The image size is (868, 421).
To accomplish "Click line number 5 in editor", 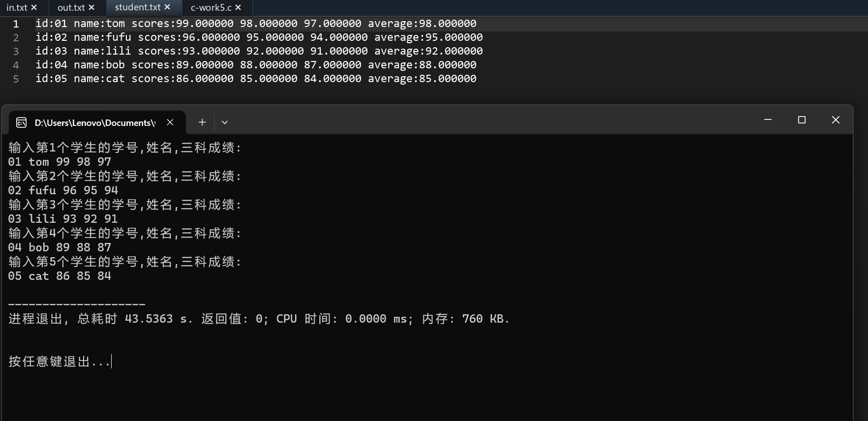I will click(16, 79).
